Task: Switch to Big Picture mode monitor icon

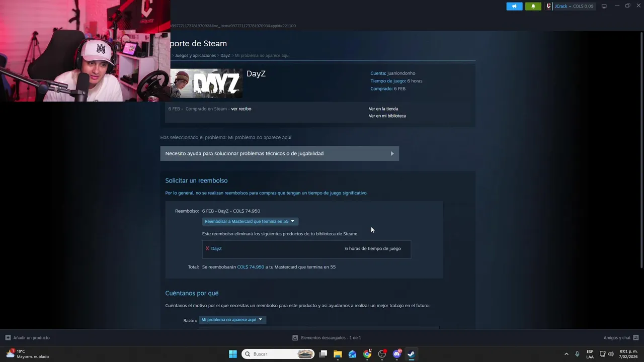Action: pos(604,6)
